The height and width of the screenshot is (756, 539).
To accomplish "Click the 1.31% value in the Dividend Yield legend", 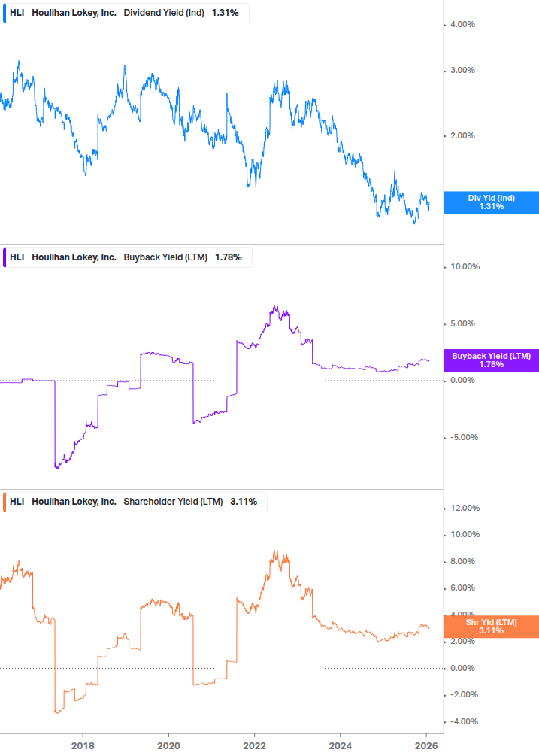I will pos(225,13).
